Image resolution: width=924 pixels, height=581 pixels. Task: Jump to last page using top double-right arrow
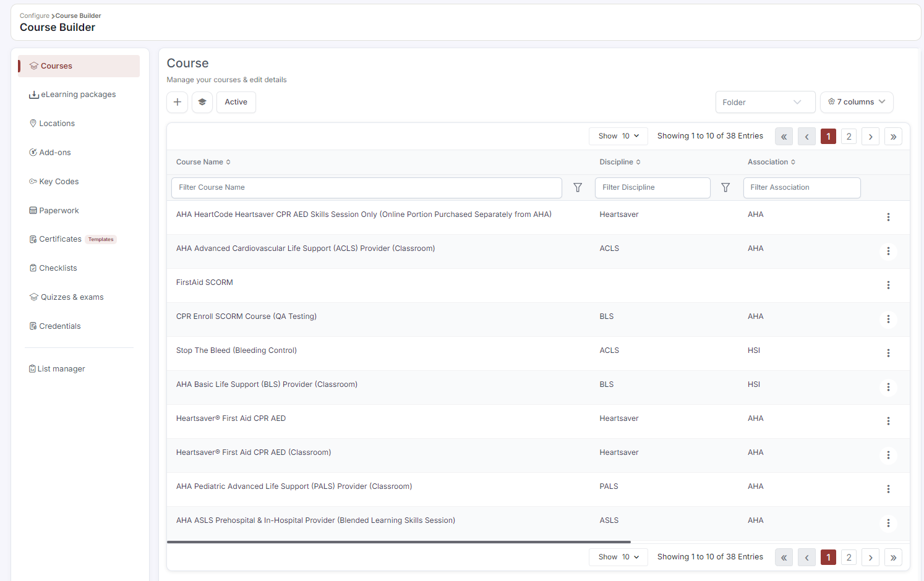click(893, 137)
